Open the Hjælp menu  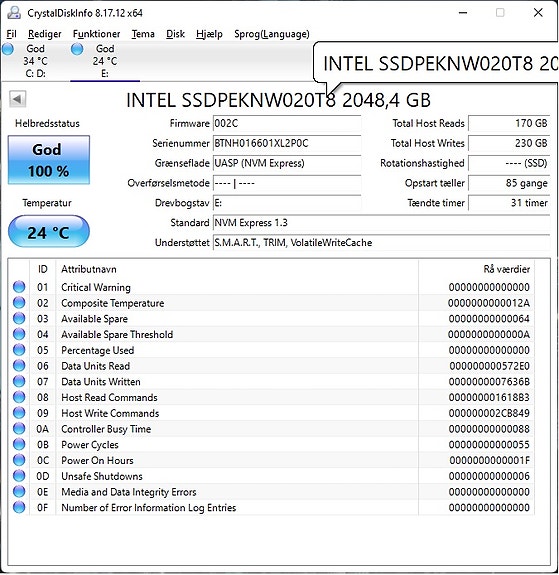tap(209, 34)
